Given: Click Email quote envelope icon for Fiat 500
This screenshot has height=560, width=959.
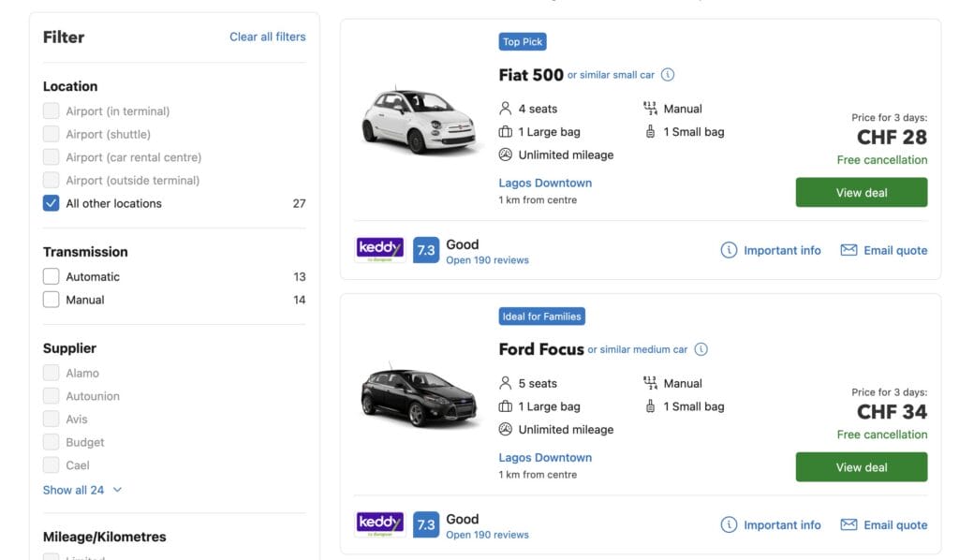Looking at the screenshot, I should pos(848,250).
